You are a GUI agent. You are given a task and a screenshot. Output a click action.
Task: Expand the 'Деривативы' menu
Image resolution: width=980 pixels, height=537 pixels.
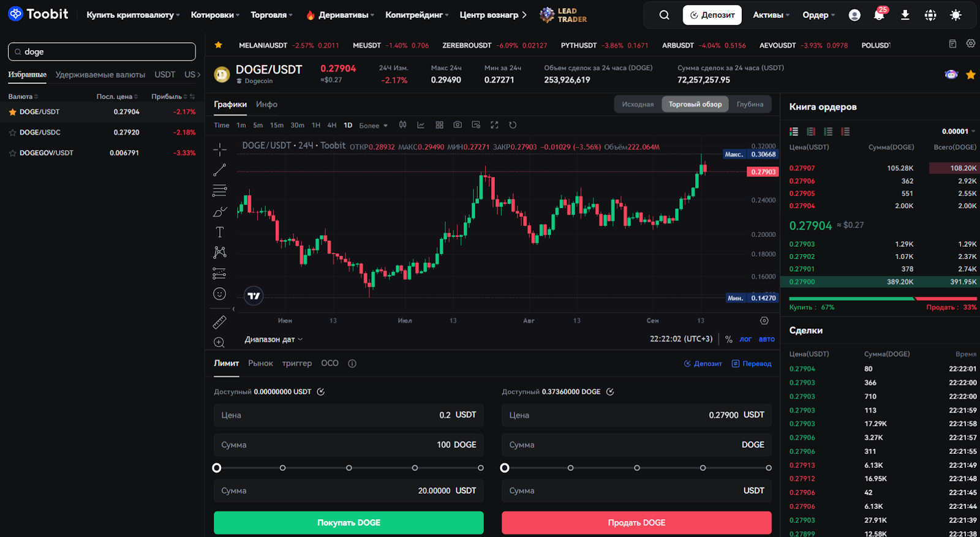(340, 15)
